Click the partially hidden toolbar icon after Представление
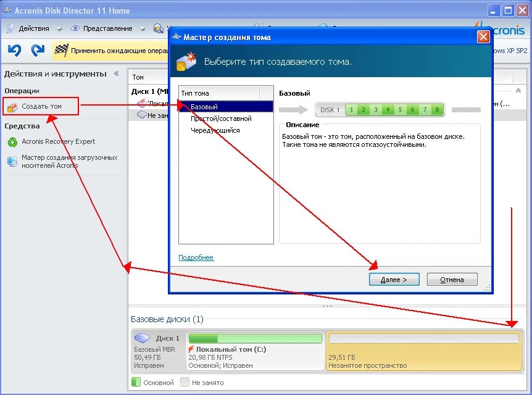532x395 pixels. point(158,28)
